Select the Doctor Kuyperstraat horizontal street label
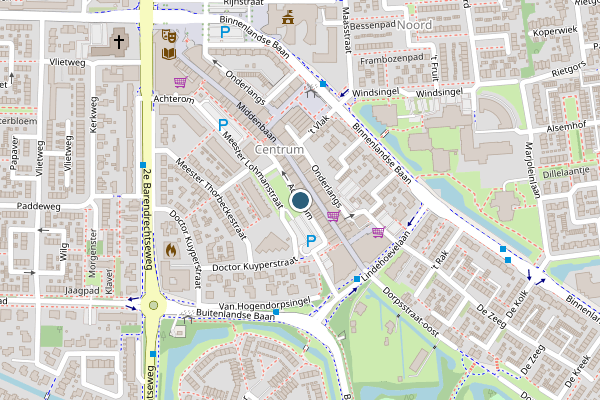The image size is (600, 400). (x=255, y=264)
